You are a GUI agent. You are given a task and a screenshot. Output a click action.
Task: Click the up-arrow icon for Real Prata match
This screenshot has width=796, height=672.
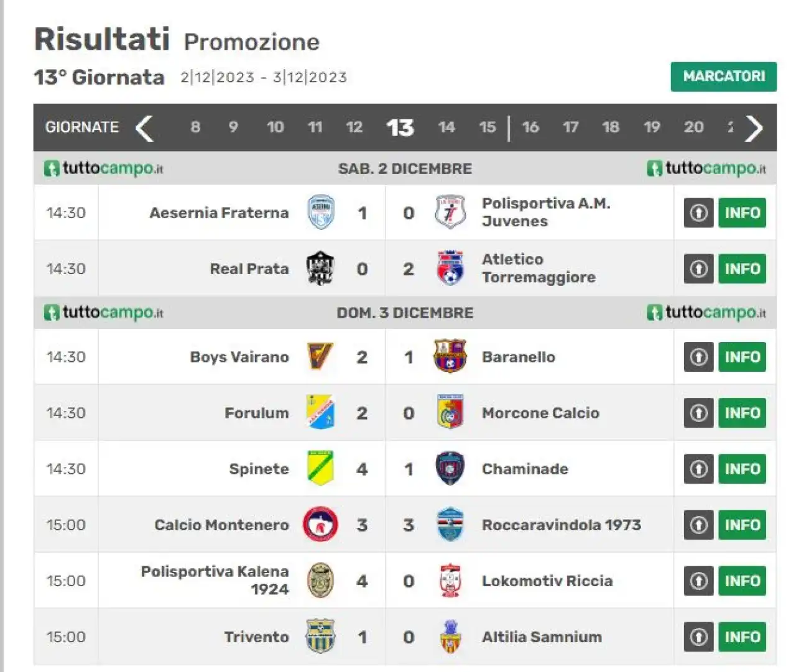tap(698, 269)
